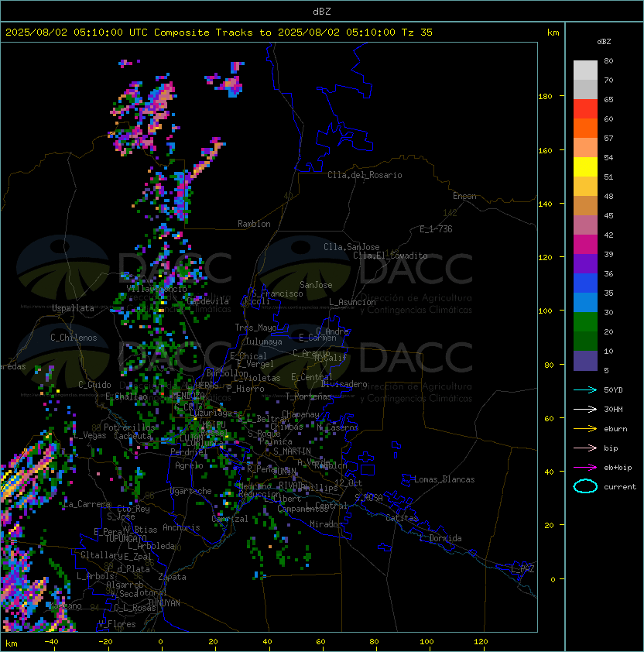Click the pink bip arrow in the legend
This screenshot has height=652, width=644.
[x=585, y=448]
